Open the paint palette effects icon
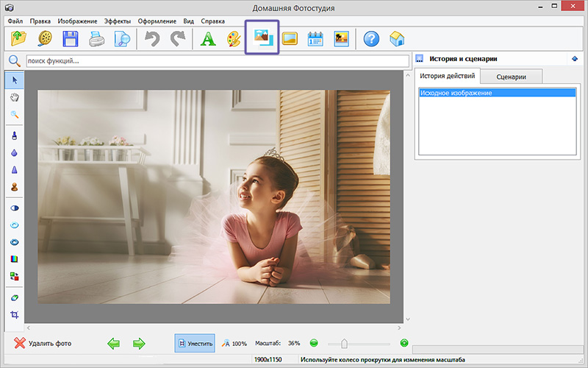Screen dimensions: 588x368 (234, 39)
